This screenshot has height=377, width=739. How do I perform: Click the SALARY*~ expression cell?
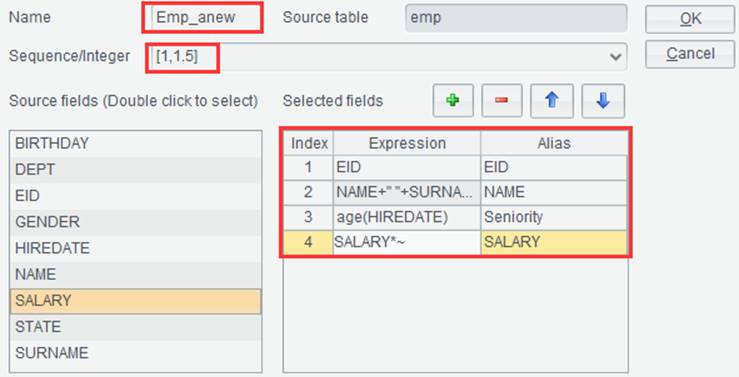point(407,242)
